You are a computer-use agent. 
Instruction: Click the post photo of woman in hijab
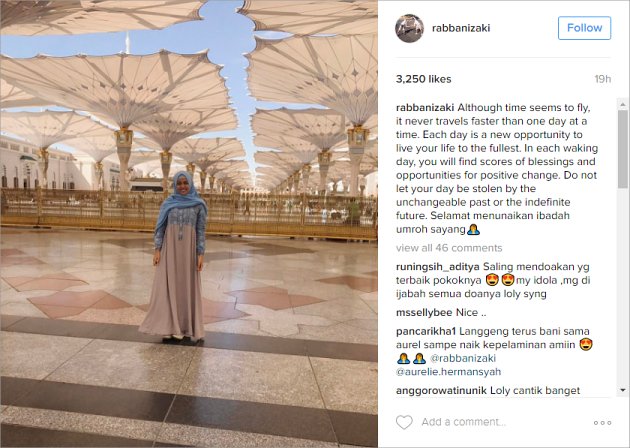[189, 224]
